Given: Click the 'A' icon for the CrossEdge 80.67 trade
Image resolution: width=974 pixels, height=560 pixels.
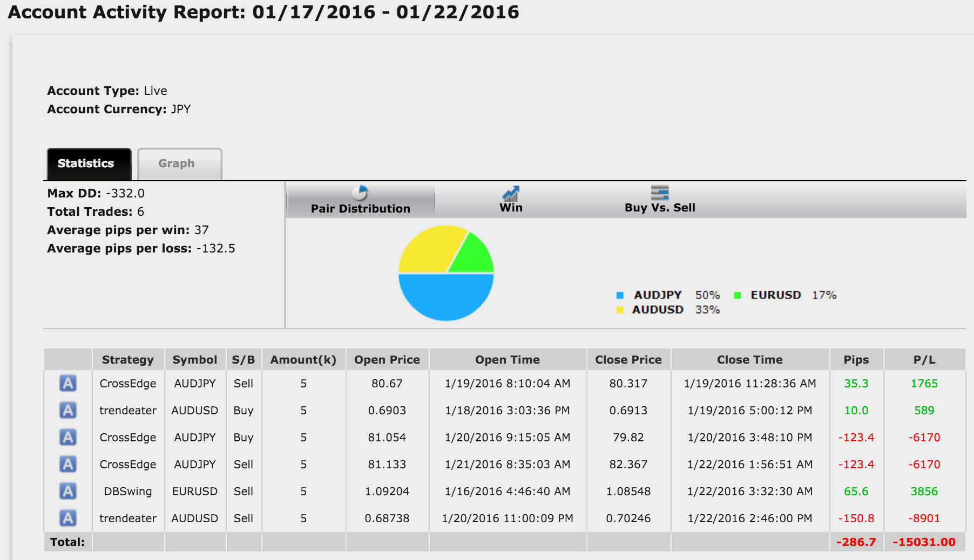Looking at the screenshot, I should point(67,384).
